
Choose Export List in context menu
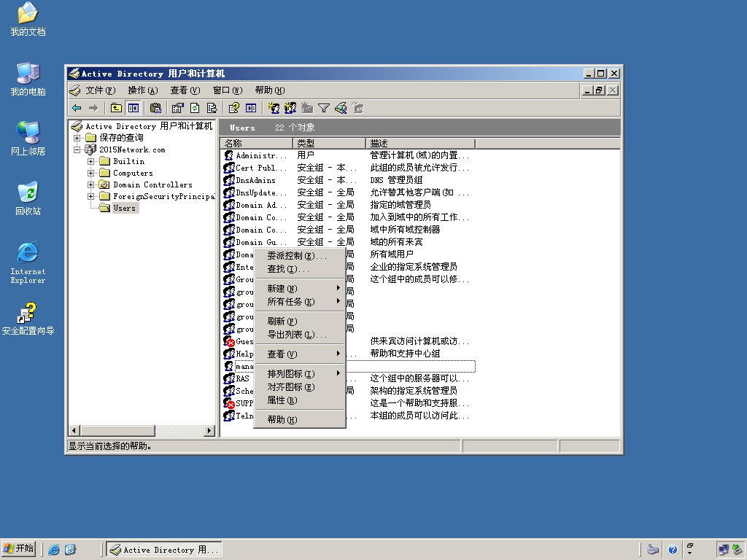point(300,335)
